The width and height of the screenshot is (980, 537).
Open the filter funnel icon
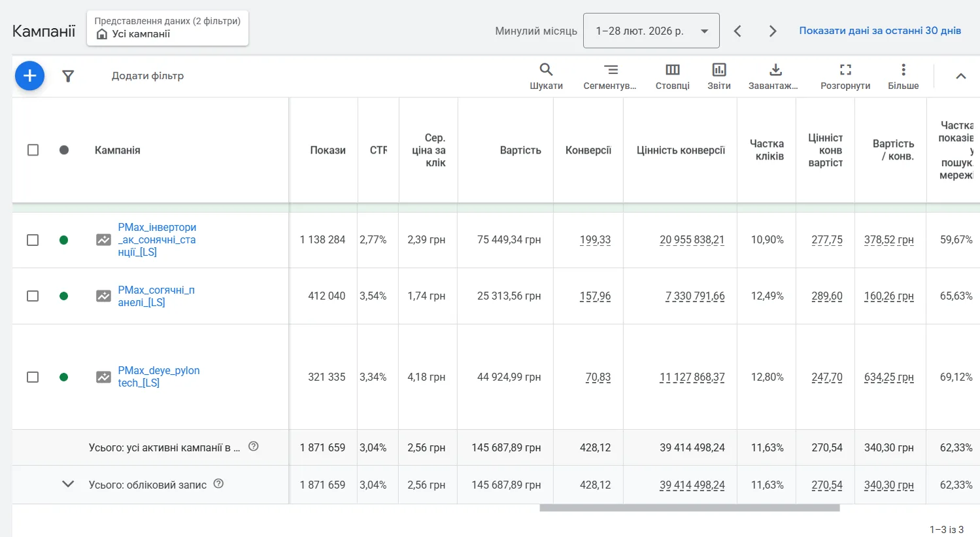(68, 76)
